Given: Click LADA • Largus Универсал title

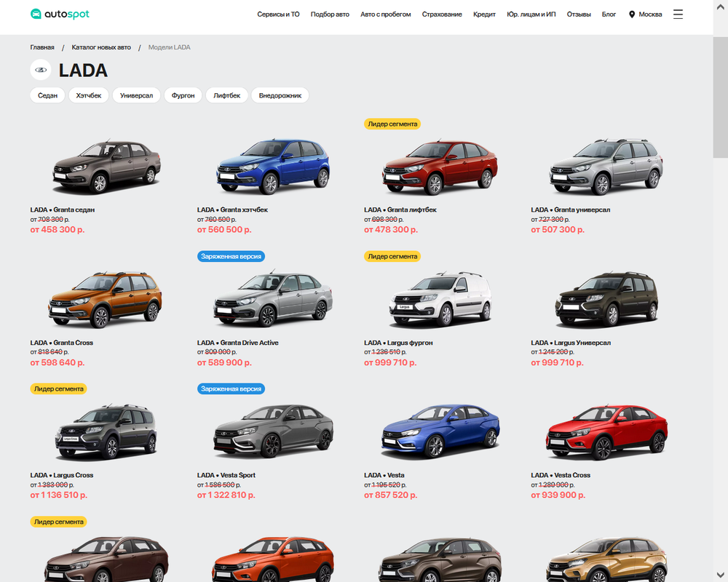Looking at the screenshot, I should [x=571, y=343].
